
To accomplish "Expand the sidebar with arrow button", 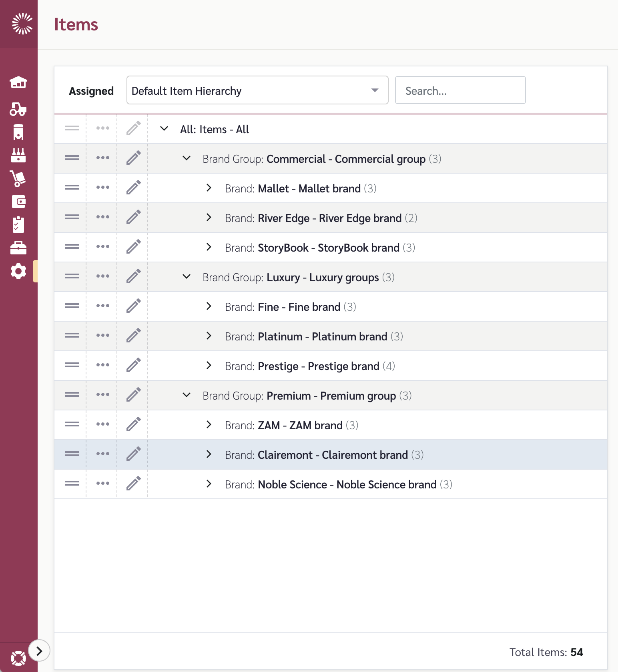I will pyautogui.click(x=39, y=651).
